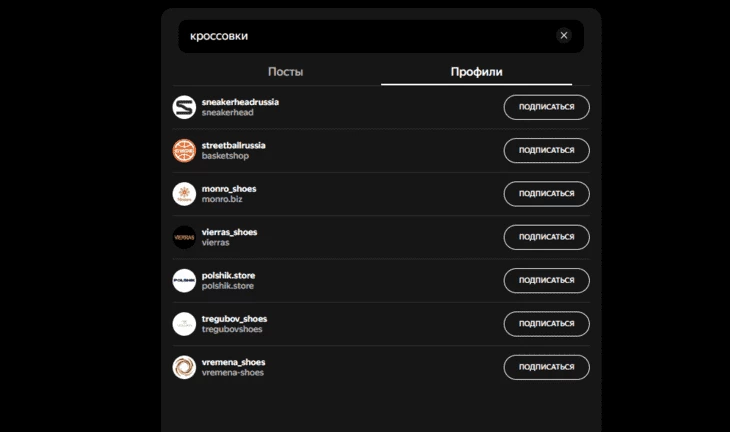Subscribe to polshik.store
The image size is (730, 432).
(547, 280)
